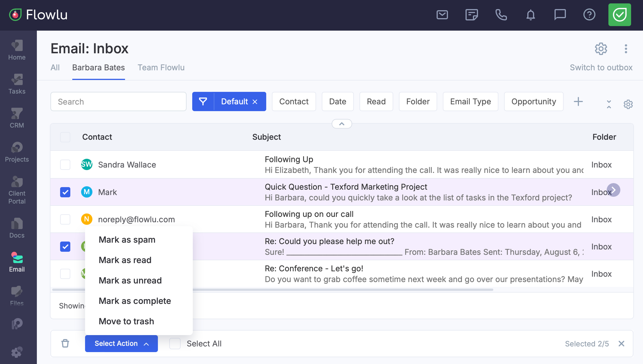Remove the Default filter with X

[255, 102]
